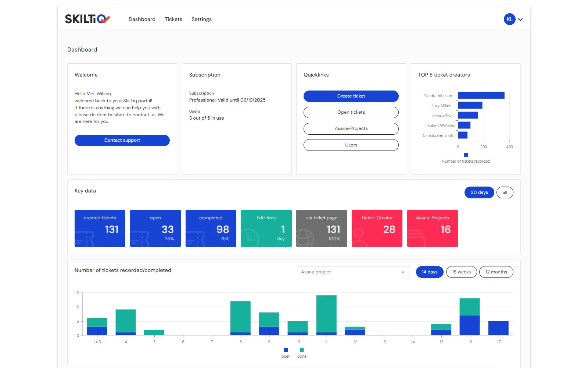
Task: Click the person icon on Ticket-Creator tile
Action: 359,237
